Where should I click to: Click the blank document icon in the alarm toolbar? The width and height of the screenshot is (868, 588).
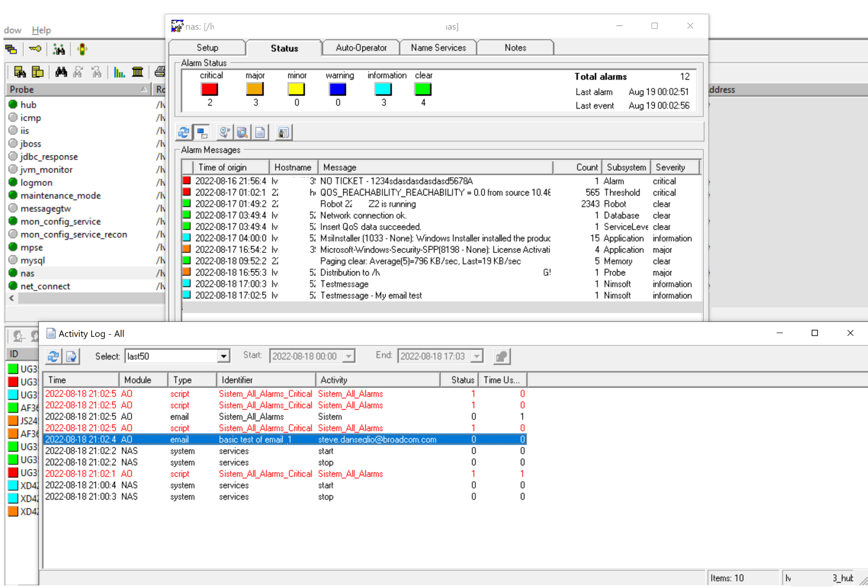(260, 133)
